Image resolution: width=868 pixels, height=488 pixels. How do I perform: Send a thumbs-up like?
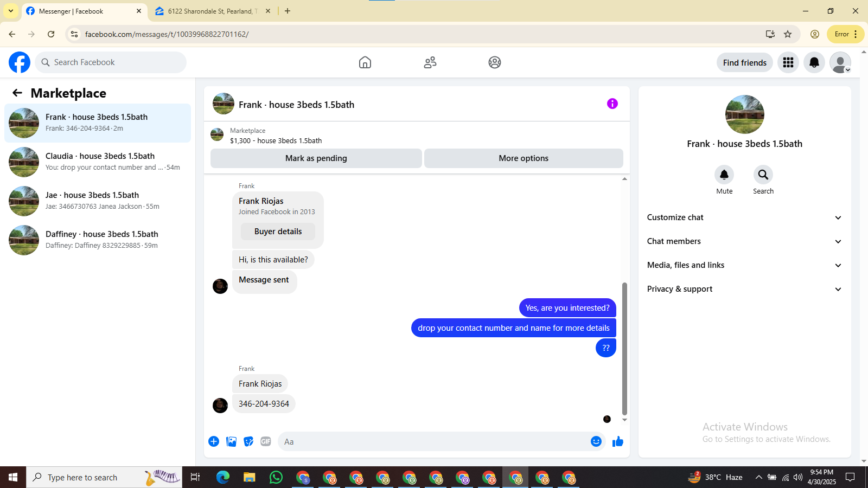(x=618, y=441)
